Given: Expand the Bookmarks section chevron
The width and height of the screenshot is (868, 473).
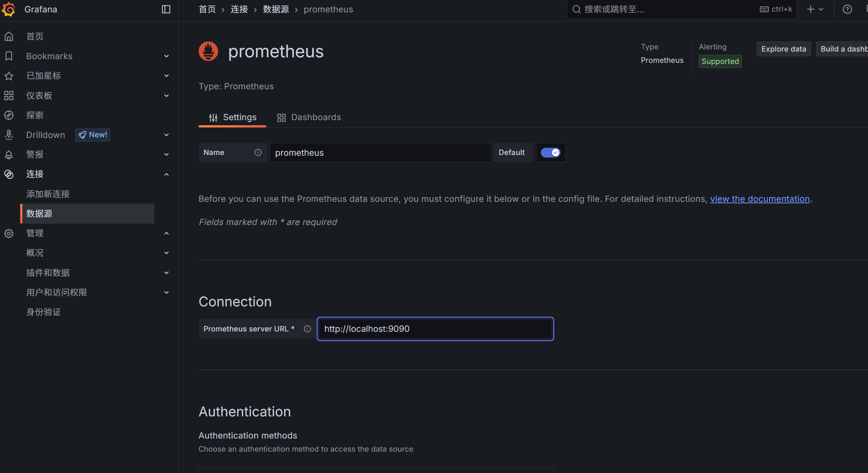Looking at the screenshot, I should click(x=167, y=56).
